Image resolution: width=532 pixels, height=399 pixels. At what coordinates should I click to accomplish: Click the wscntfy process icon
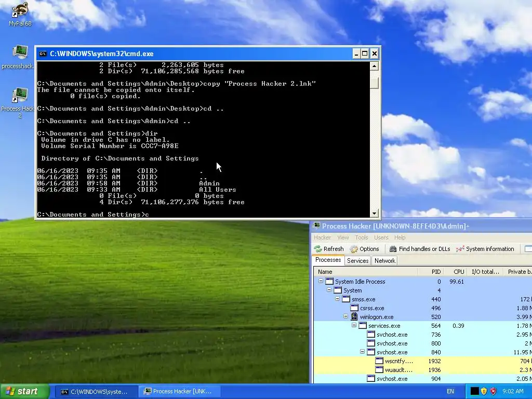click(379, 361)
